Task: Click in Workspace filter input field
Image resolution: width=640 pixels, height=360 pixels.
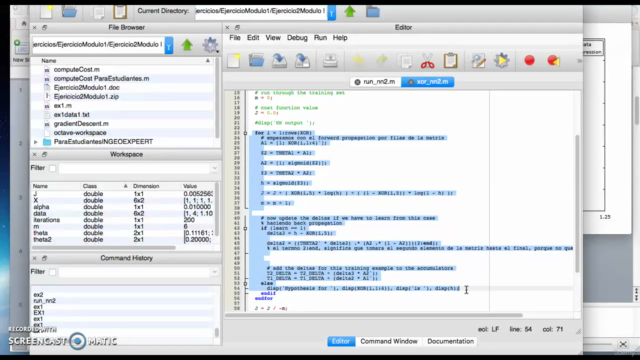Action: [135, 168]
